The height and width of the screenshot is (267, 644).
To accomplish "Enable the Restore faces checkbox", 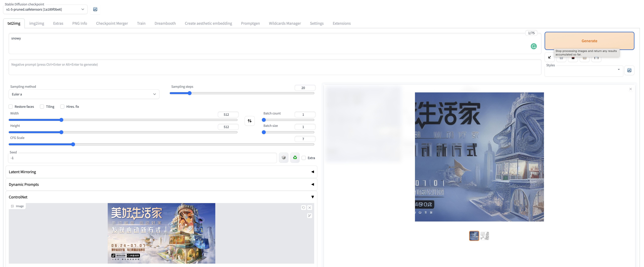I will 11,107.
